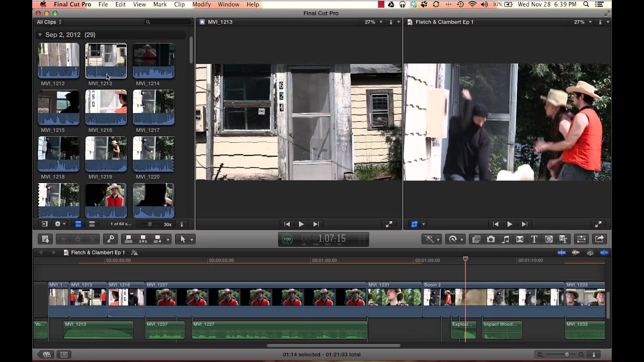644x362 pixels.
Task: Toggle viewer fullscreen on Fletch & Clambert viewer
Action: coord(598,224)
